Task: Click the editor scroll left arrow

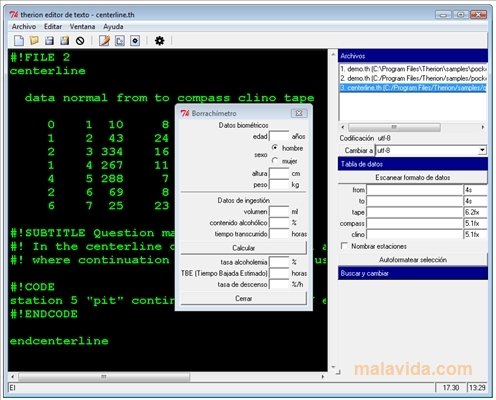Action: tap(13, 377)
